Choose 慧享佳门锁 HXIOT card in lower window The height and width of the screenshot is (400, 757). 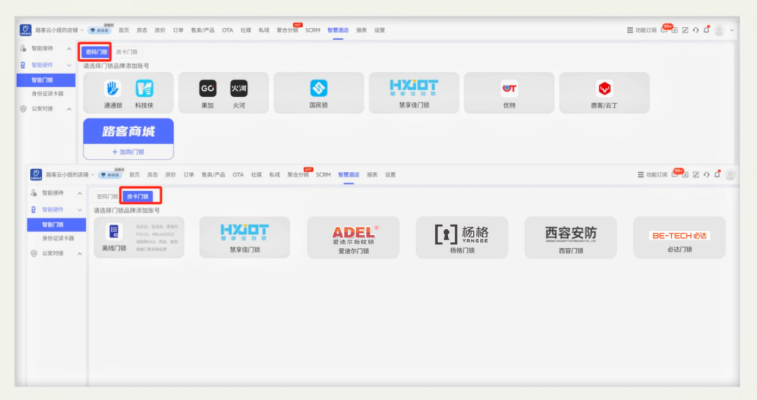(x=245, y=237)
